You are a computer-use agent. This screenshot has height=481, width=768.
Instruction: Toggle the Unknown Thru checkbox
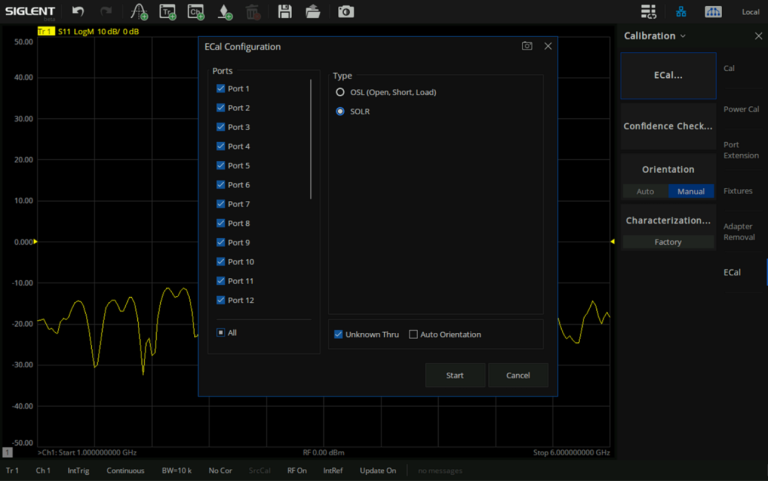point(339,334)
